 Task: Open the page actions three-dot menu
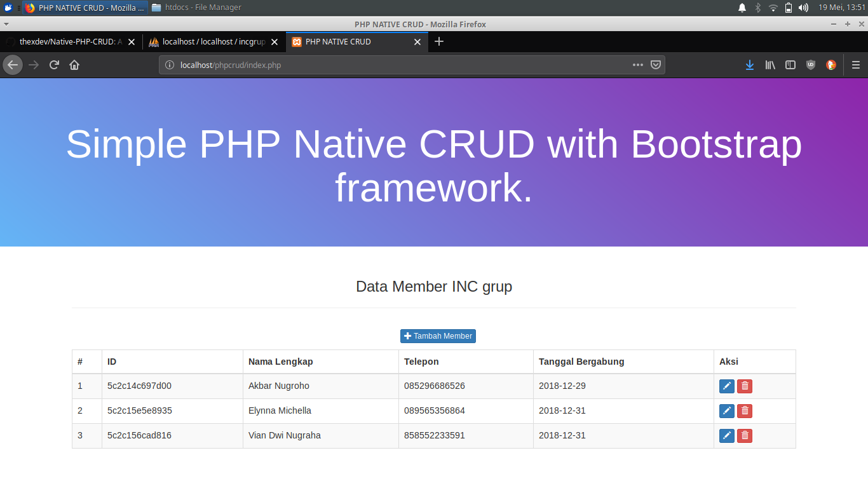tap(638, 65)
